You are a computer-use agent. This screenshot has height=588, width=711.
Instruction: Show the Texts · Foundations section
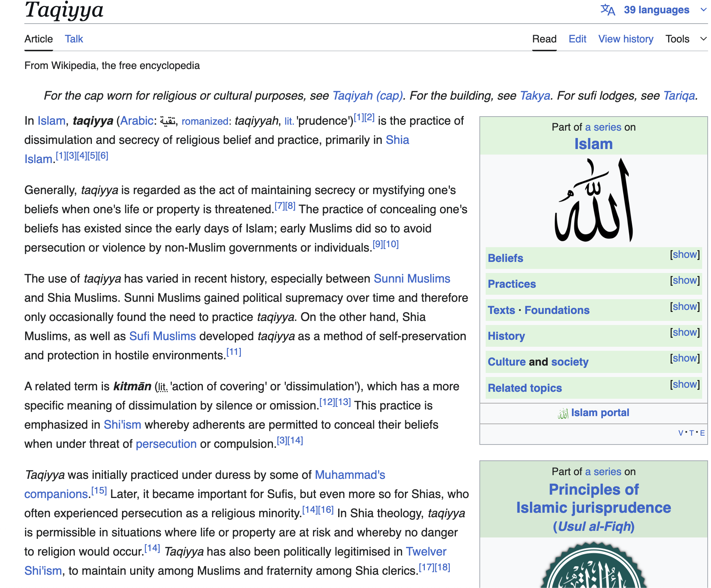(x=685, y=307)
